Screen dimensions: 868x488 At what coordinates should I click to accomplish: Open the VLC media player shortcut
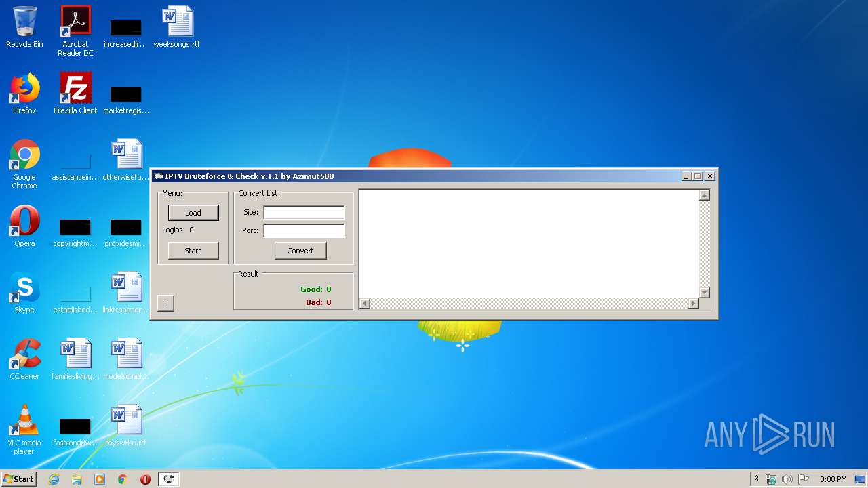point(24,430)
